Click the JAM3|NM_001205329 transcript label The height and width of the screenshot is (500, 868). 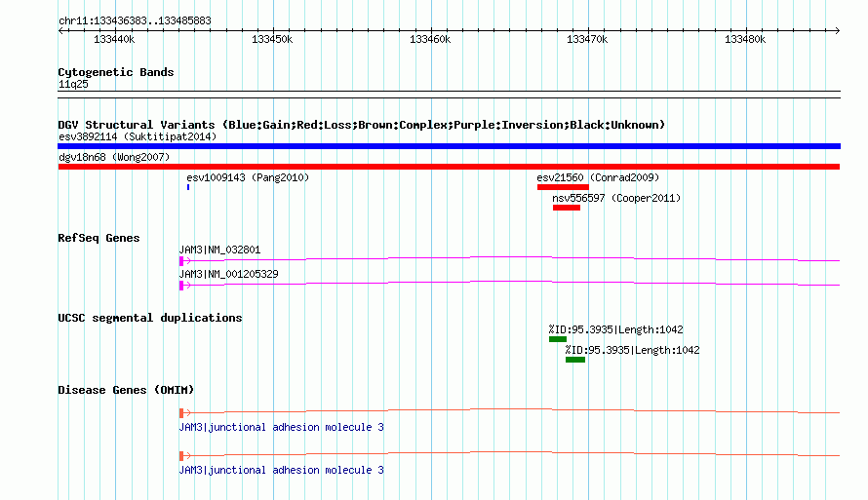click(x=228, y=274)
